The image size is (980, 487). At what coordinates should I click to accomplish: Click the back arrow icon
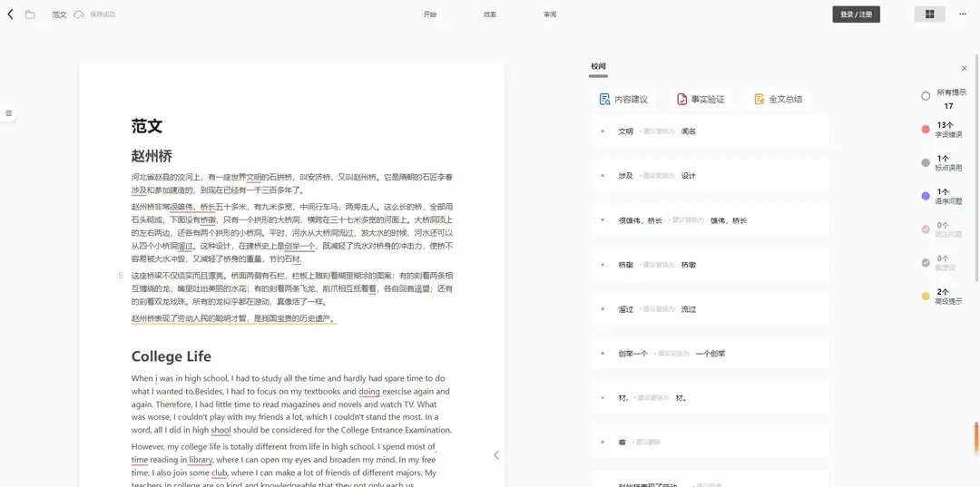click(x=11, y=15)
